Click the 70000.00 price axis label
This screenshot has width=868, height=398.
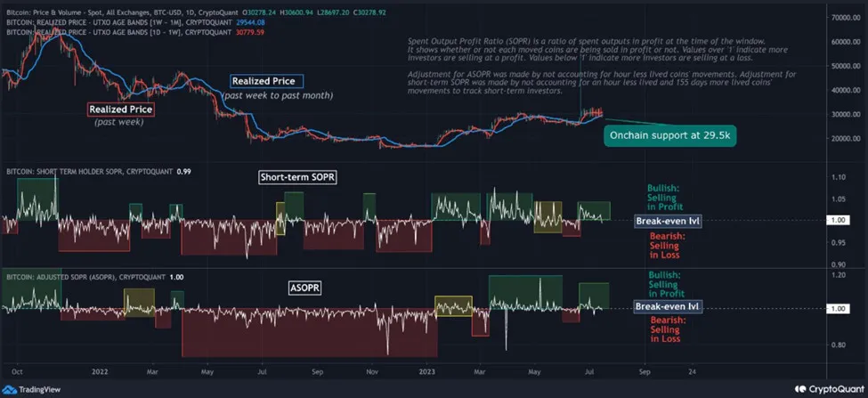842,18
